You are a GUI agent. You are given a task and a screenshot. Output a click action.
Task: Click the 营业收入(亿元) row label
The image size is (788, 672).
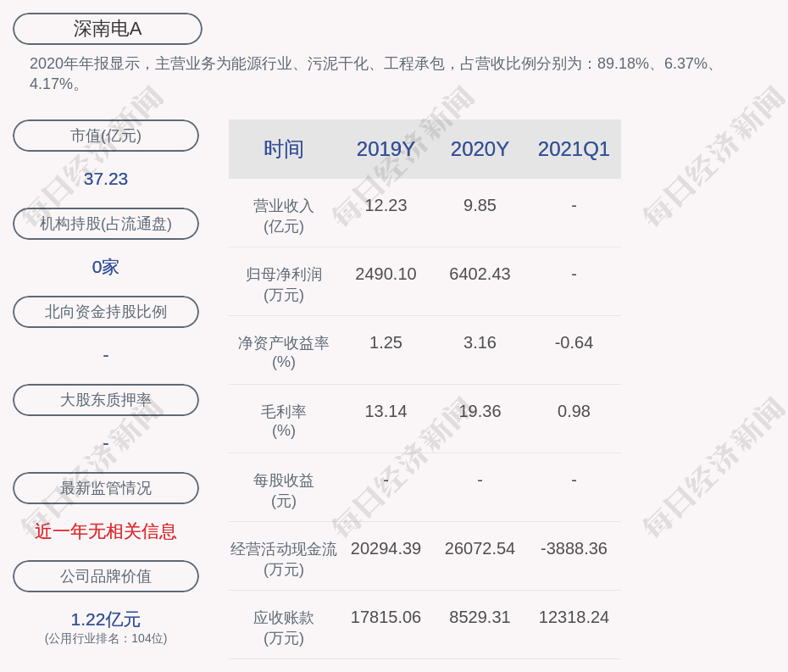[284, 215]
